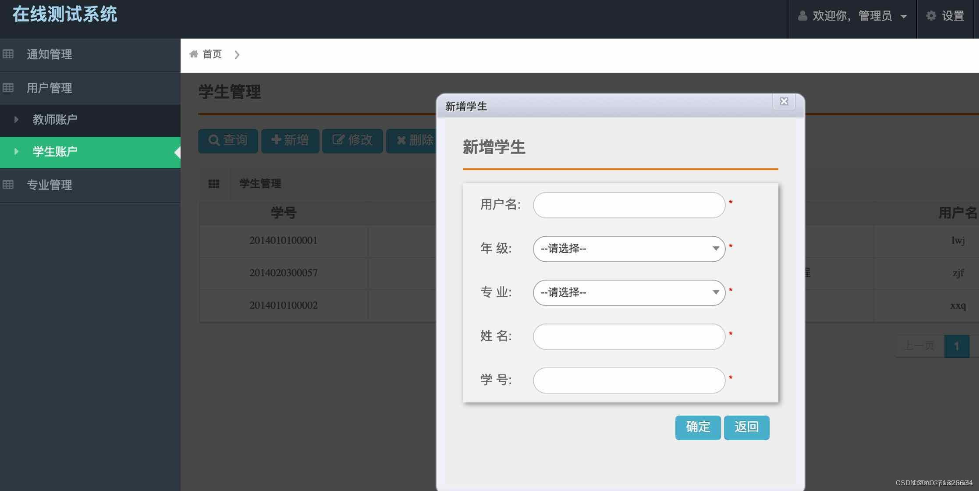
Task: Open 专业管理 in sidebar
Action: 90,185
